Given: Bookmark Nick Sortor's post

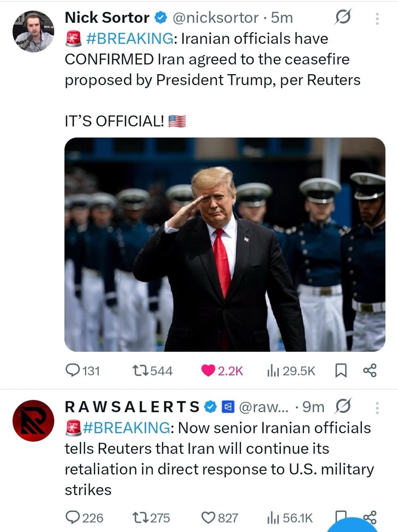Looking at the screenshot, I should 341,371.
